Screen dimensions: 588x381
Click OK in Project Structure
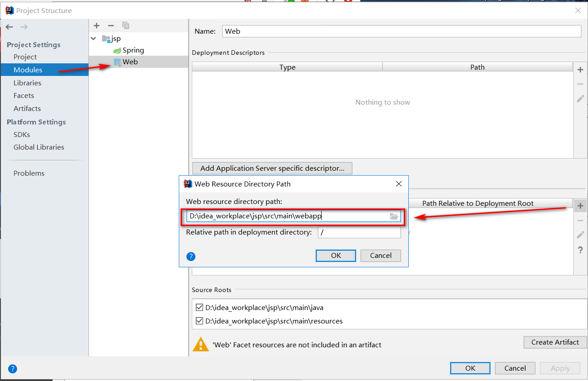(470, 368)
